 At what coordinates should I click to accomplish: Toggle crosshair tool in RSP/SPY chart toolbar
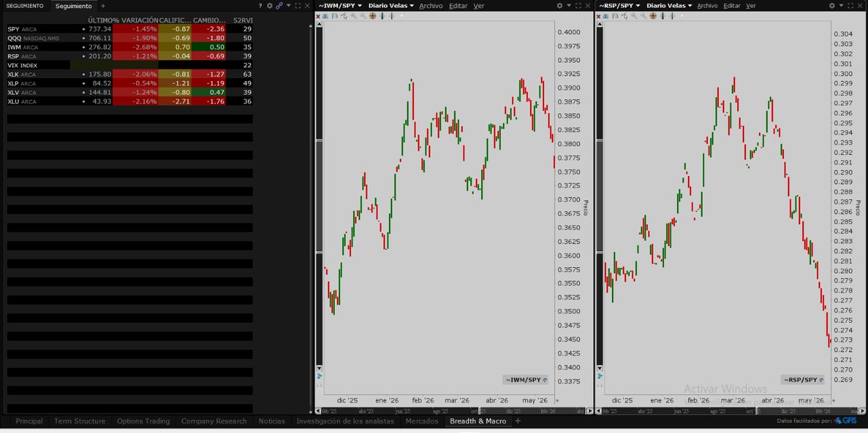pyautogui.click(x=653, y=15)
